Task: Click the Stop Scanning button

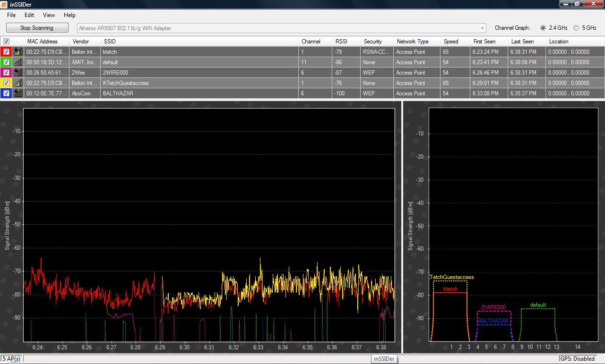Action: (x=37, y=28)
